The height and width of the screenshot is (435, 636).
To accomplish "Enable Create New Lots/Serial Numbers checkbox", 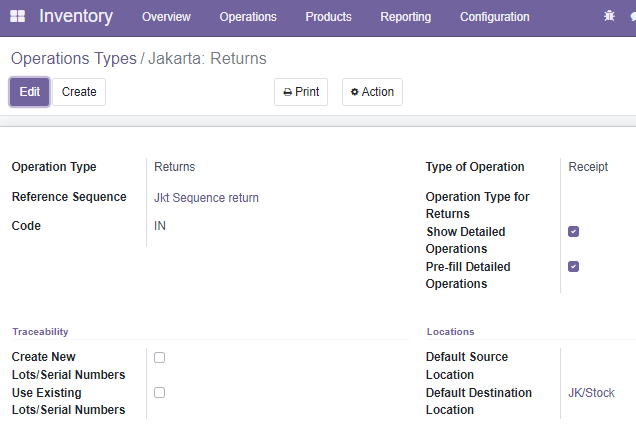I will tap(159, 357).
